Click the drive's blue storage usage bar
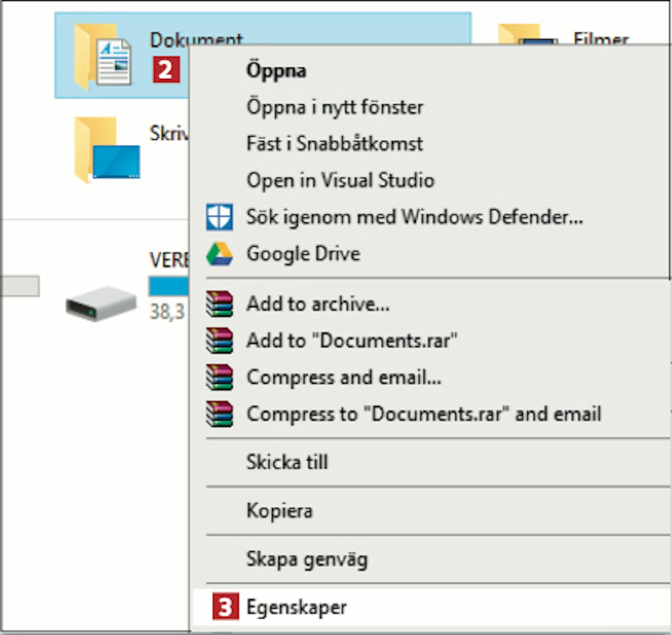Screen dimensions: 672x635 point(168,286)
